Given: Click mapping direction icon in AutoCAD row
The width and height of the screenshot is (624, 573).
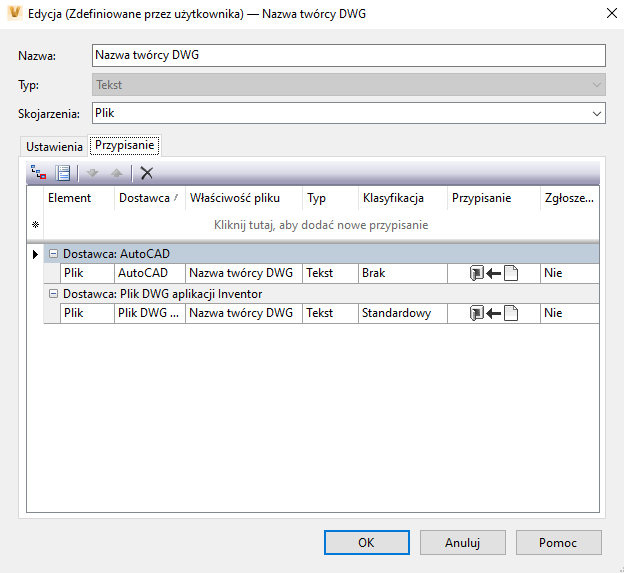Looking at the screenshot, I should (494, 273).
